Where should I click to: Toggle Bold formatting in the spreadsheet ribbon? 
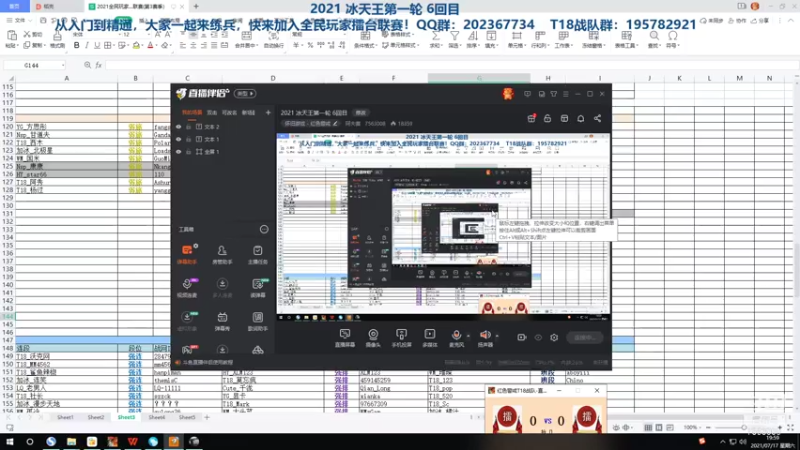pyautogui.click(x=77, y=45)
